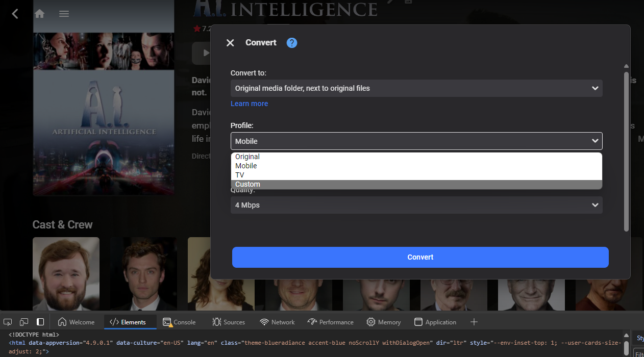Open the home screen via house icon
Screen dimensions: 644x357
click(x=39, y=14)
